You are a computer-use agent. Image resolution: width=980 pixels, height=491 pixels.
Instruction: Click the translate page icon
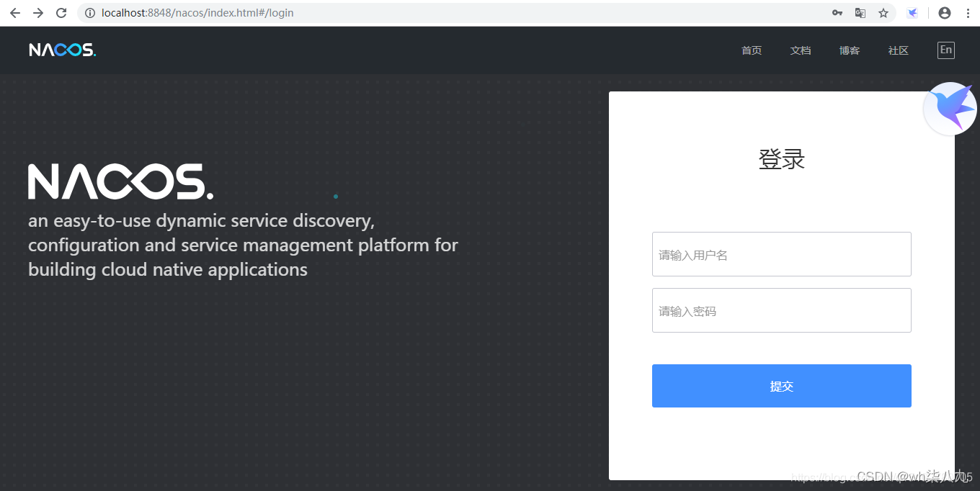pyautogui.click(x=860, y=13)
